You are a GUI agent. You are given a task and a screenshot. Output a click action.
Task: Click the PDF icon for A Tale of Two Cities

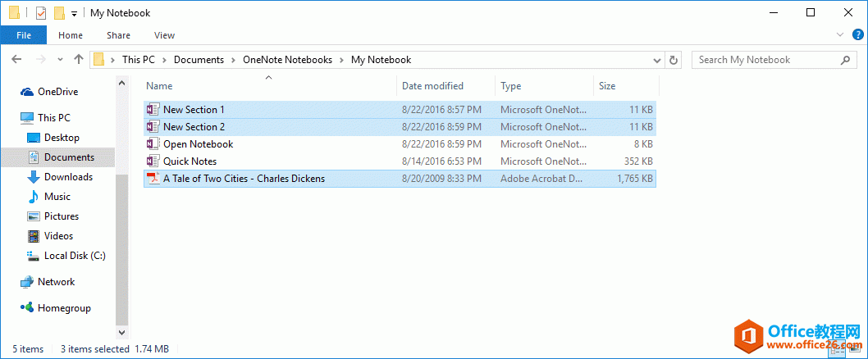[x=152, y=179]
